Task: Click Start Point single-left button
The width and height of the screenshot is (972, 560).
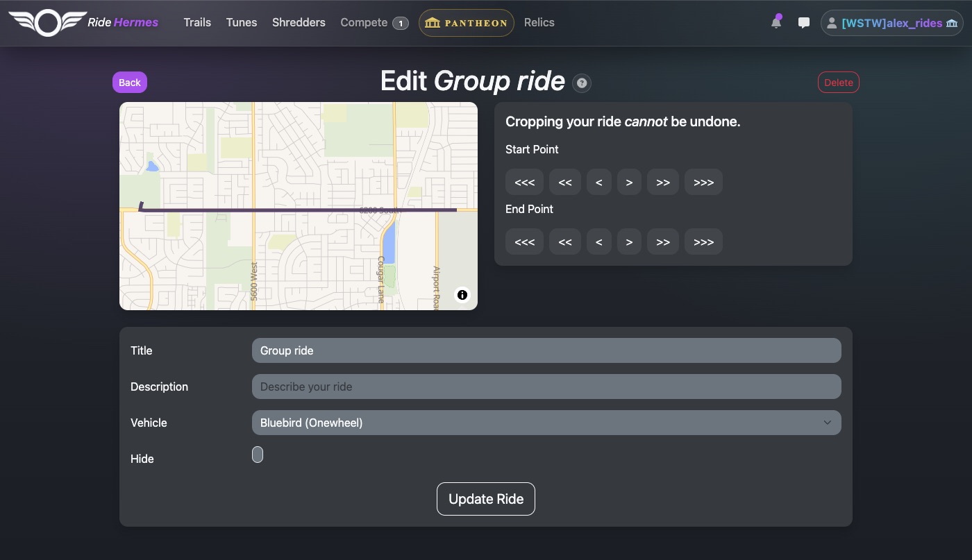Action: click(598, 183)
